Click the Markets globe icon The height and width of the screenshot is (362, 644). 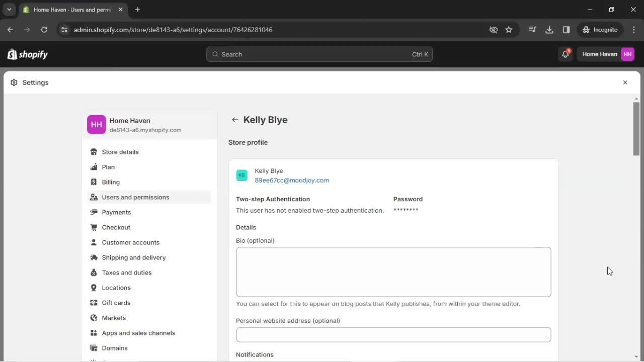click(94, 318)
